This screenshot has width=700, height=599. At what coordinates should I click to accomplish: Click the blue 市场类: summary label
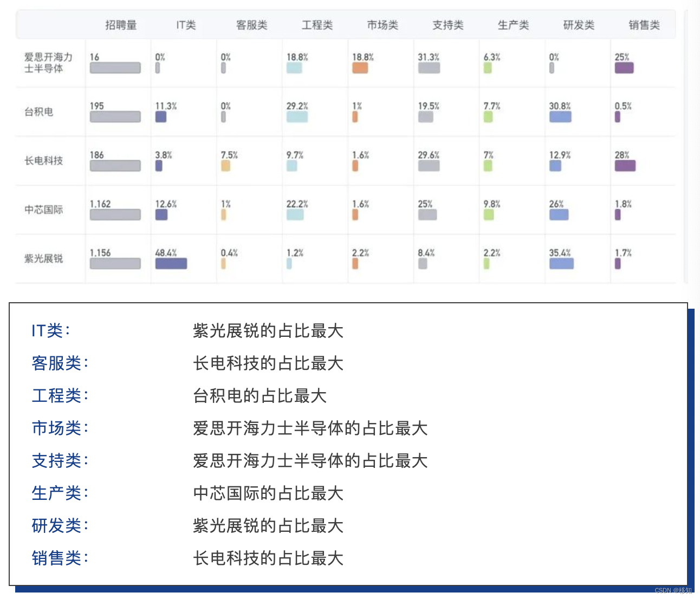[x=60, y=428]
